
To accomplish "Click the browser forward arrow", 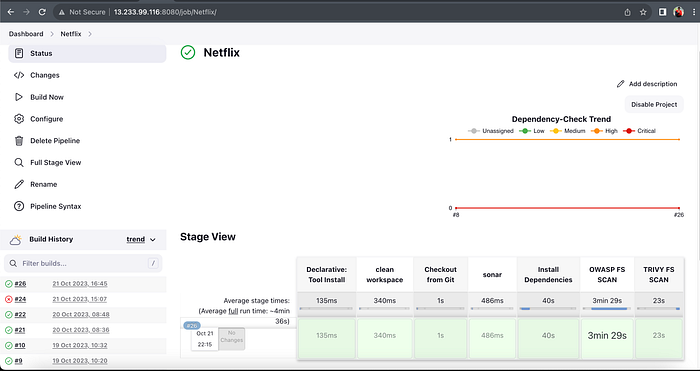I will (x=26, y=12).
